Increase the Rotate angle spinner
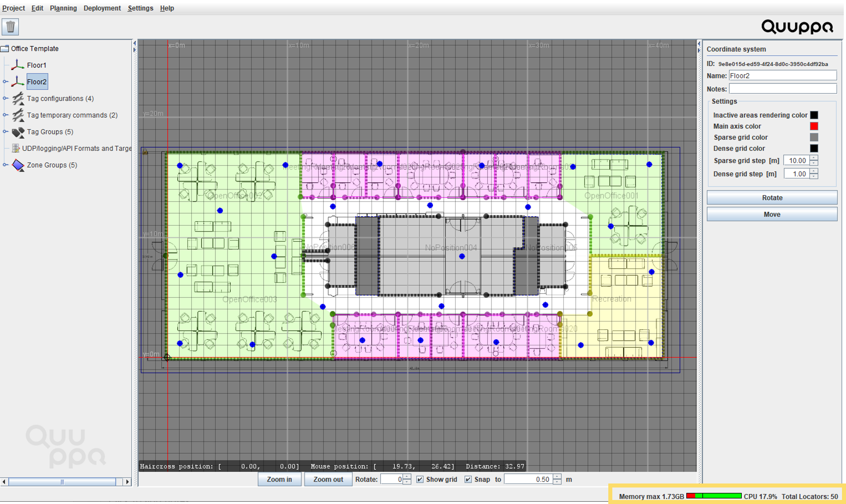846x504 pixels. click(x=407, y=477)
